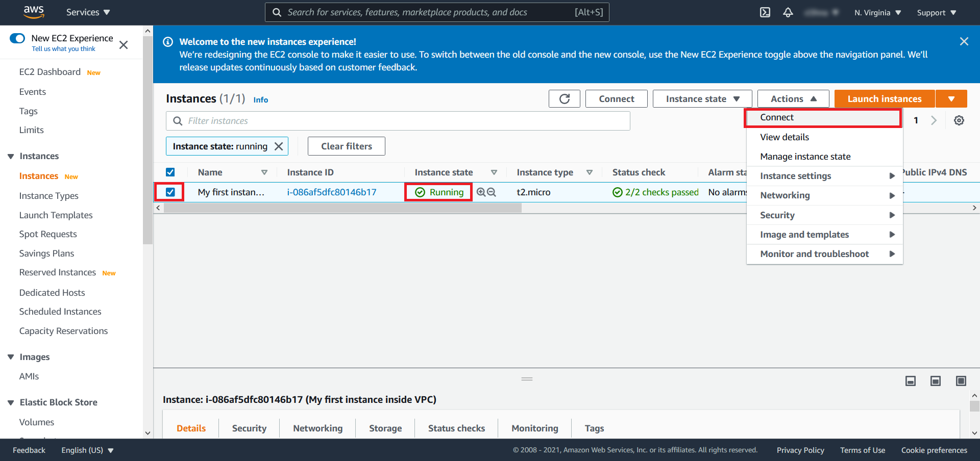Click the Feedback button in footer
The height and width of the screenshot is (461, 980).
[29, 450]
